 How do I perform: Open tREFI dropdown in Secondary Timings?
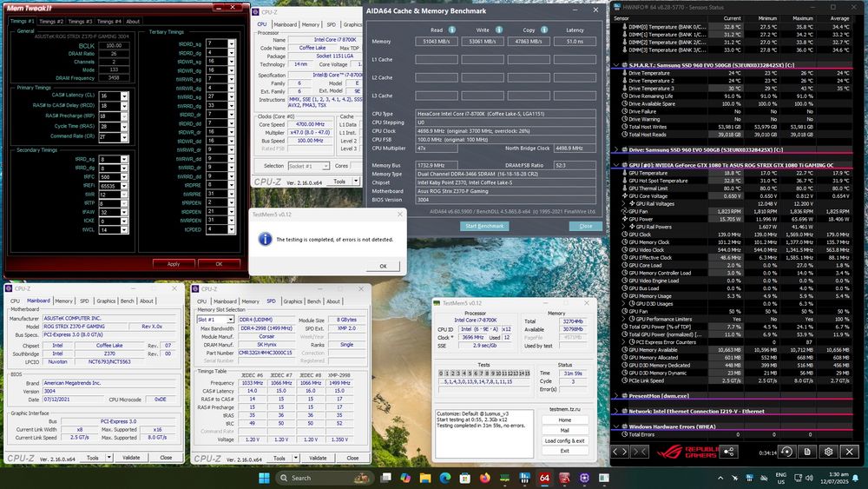tap(124, 186)
